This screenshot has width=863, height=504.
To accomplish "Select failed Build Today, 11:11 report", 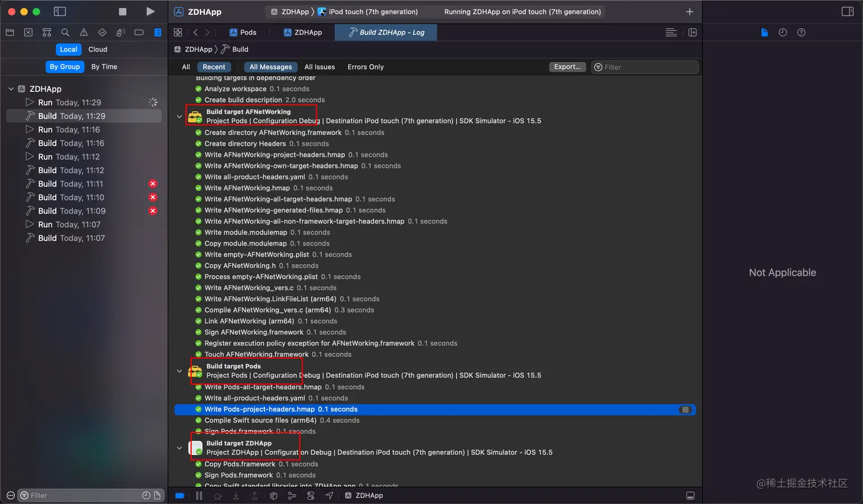I will point(84,184).
